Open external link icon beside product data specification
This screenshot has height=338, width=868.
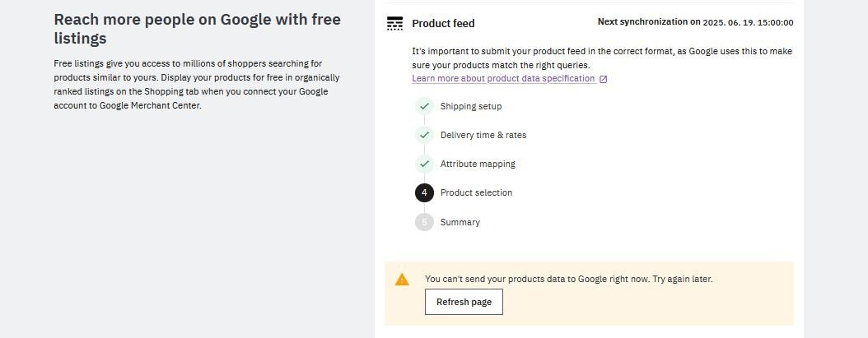point(604,79)
